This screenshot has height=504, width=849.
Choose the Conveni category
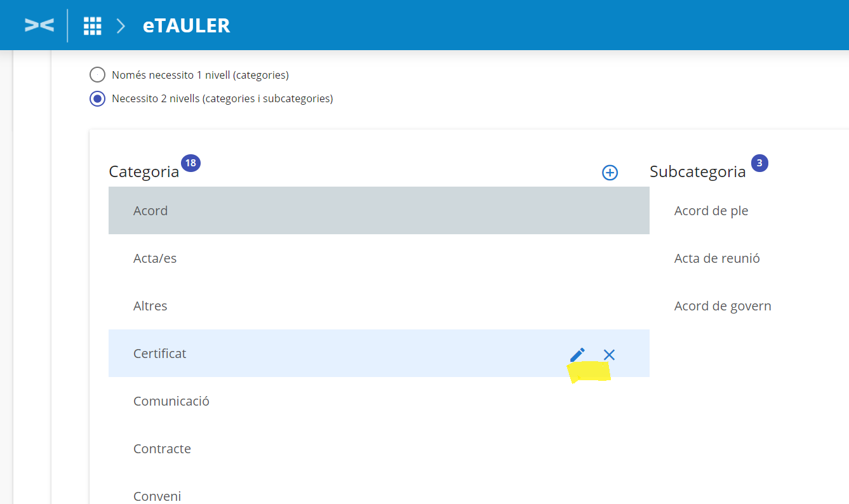pos(157,496)
